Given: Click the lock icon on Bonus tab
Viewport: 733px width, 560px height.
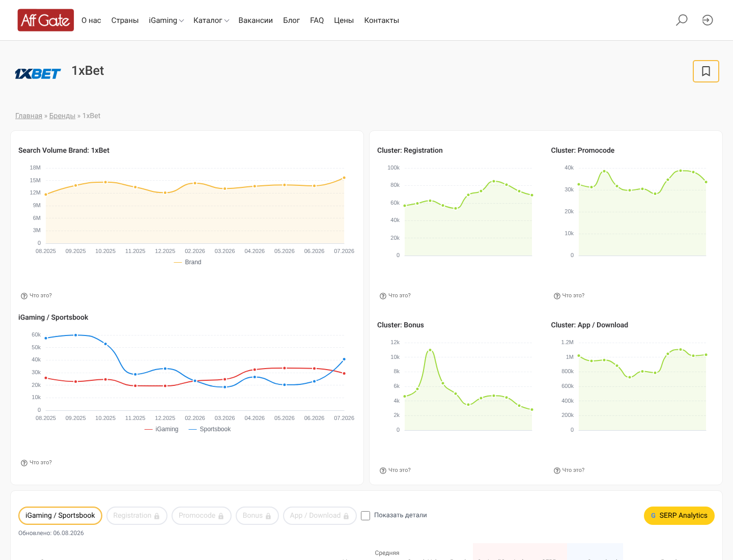Looking at the screenshot, I should coord(268,516).
